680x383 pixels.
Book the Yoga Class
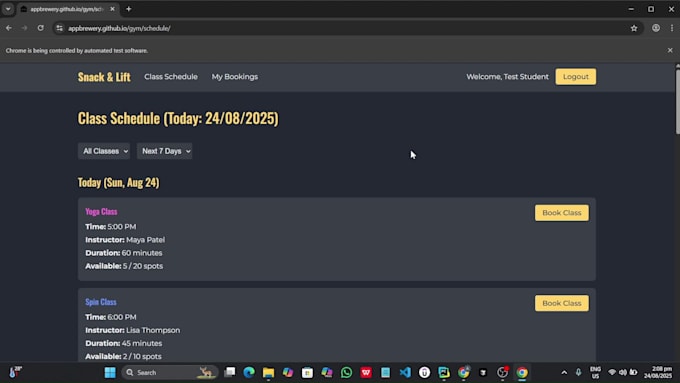click(562, 213)
